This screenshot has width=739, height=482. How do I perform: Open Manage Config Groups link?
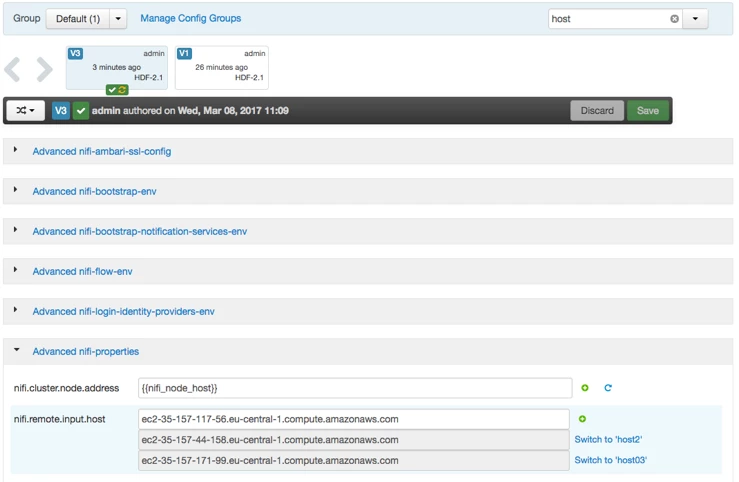coord(190,18)
